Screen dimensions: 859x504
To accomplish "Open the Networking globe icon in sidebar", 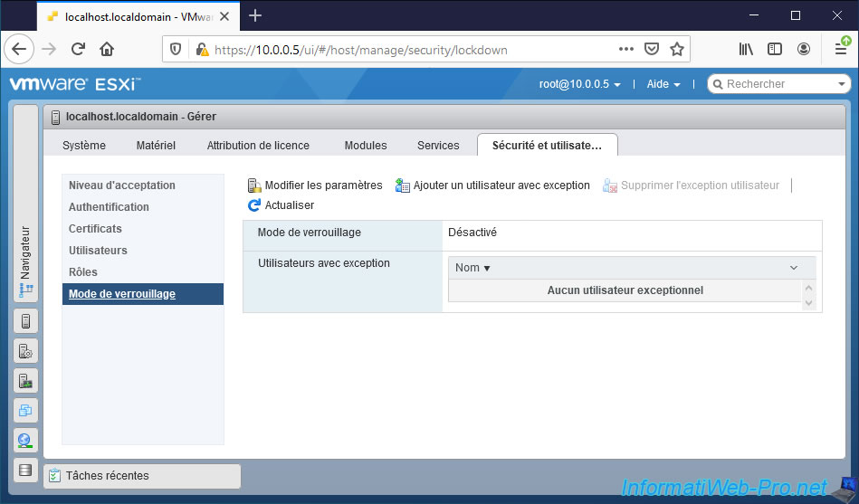I will [x=25, y=441].
